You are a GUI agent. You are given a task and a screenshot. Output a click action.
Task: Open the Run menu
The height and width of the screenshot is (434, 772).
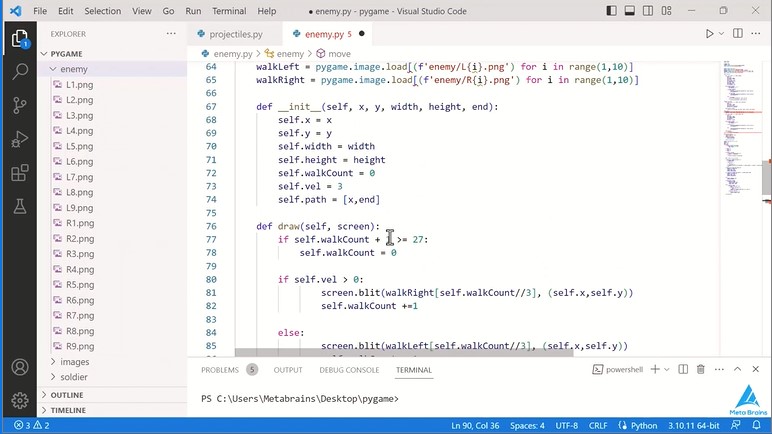(193, 11)
